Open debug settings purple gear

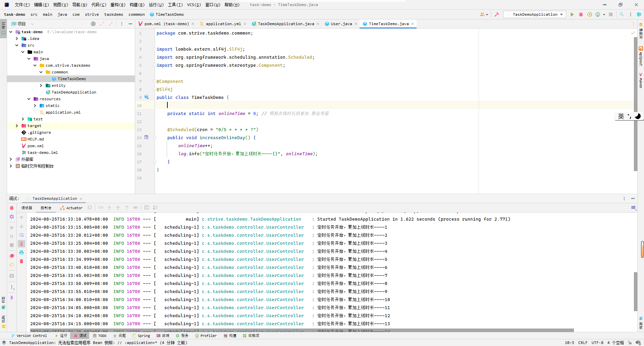click(12, 217)
